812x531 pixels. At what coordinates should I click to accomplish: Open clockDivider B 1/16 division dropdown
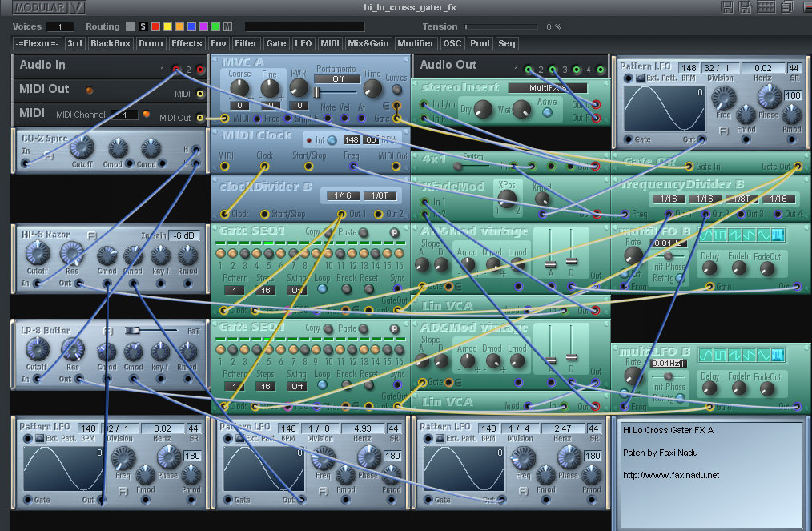[x=342, y=196]
